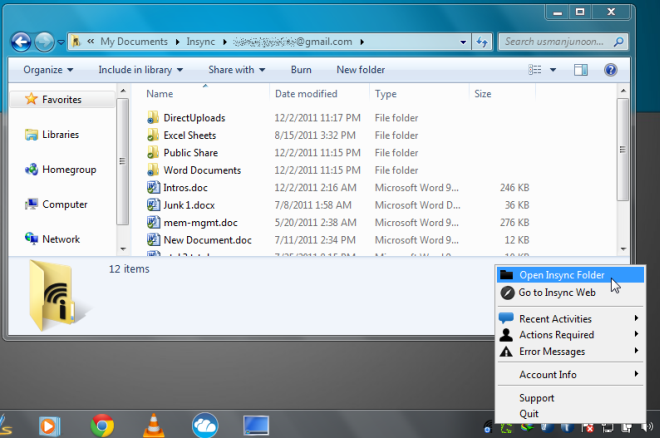
Task: Sort by Date modified column header
Action: click(306, 94)
